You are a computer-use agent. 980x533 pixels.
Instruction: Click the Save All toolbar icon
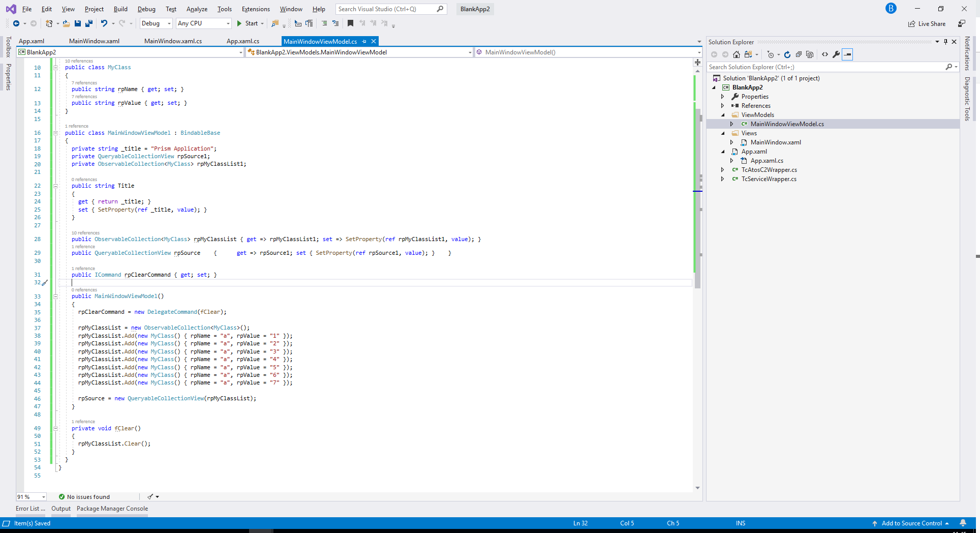click(x=89, y=23)
